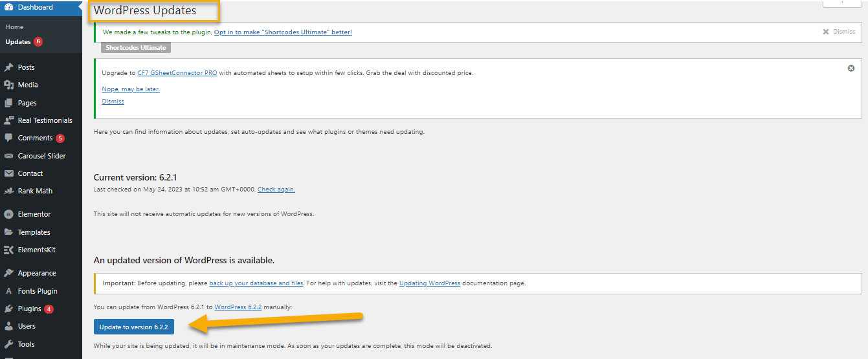Image resolution: width=868 pixels, height=359 pixels.
Task: Click the Fonts Plugin letter icon
Action: (8, 291)
